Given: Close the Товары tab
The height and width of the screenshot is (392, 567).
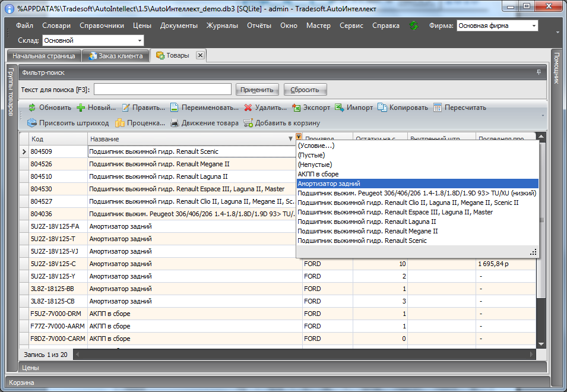Looking at the screenshot, I should coord(200,55).
